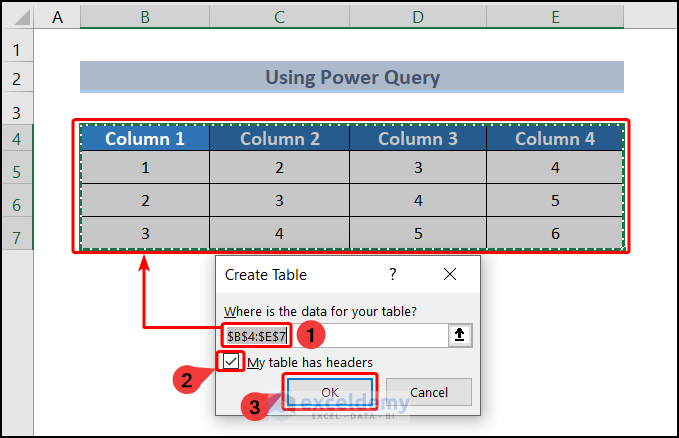Close the Create Table dialog
The width and height of the screenshot is (679, 438).
coord(450,274)
